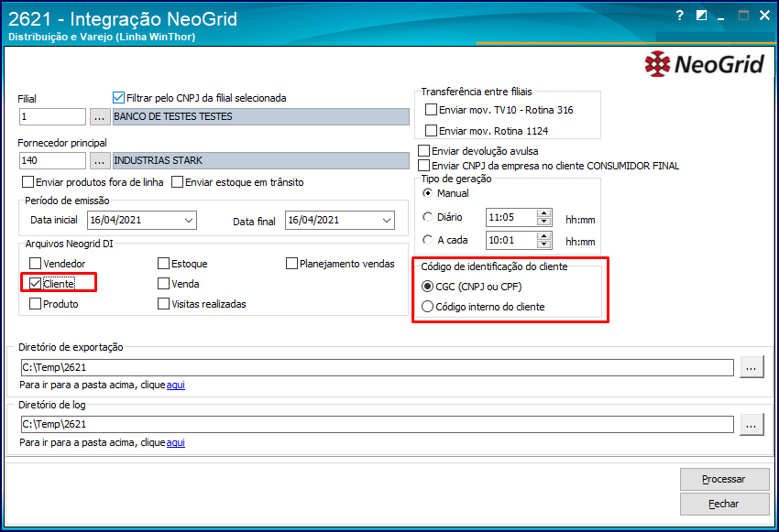The width and height of the screenshot is (779, 532).
Task: Check the Vendedor file option
Action: tap(35, 264)
